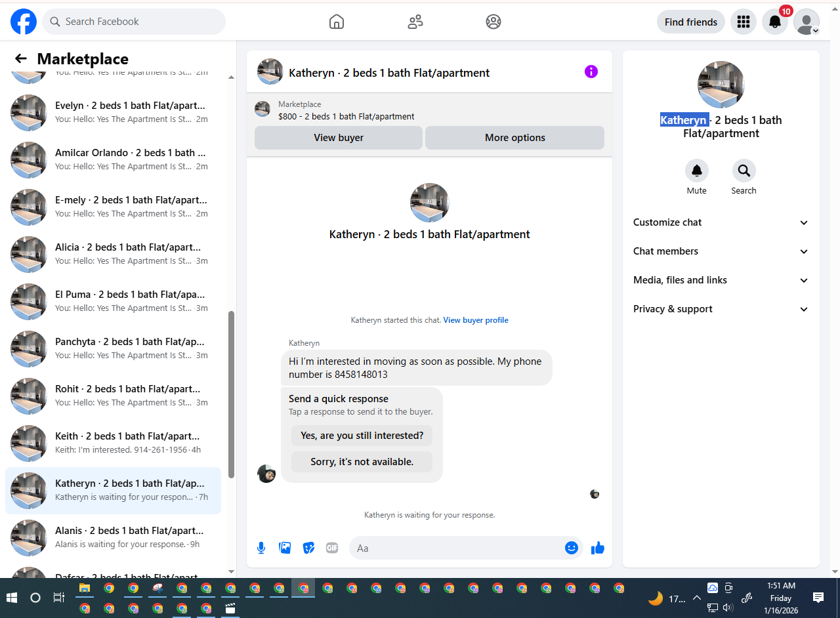The height and width of the screenshot is (618, 840).
Task: Click the chat list vertical scrollbar
Action: (x=231, y=394)
